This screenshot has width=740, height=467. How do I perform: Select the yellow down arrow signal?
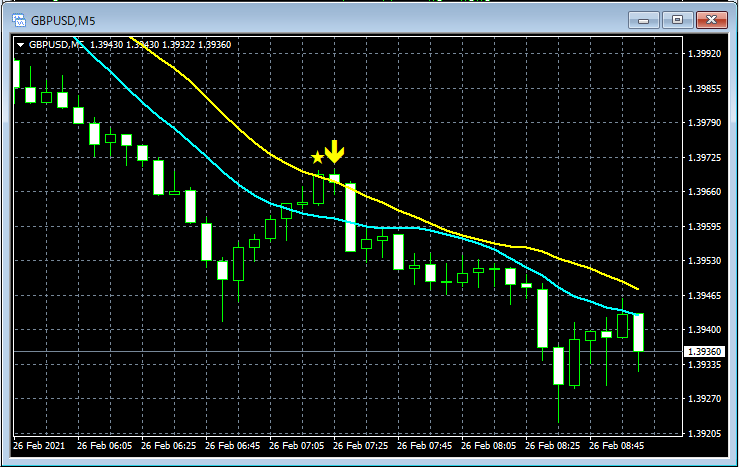pyautogui.click(x=335, y=151)
